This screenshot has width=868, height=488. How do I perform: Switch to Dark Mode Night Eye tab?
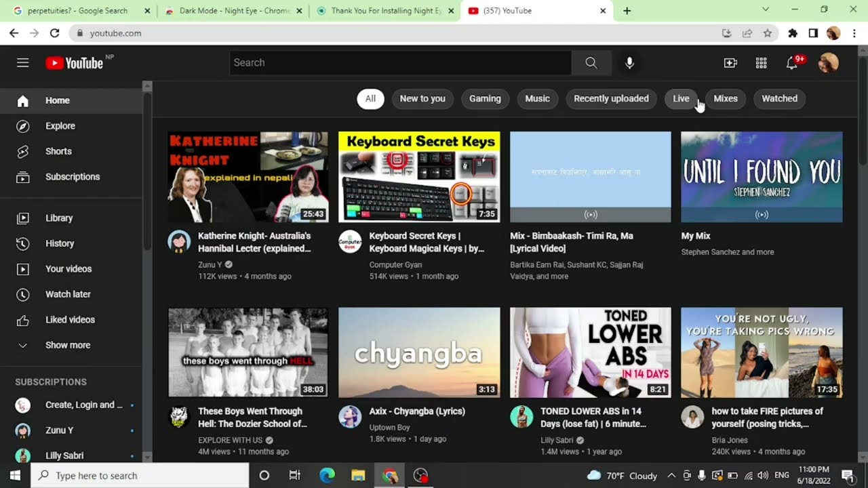(233, 11)
